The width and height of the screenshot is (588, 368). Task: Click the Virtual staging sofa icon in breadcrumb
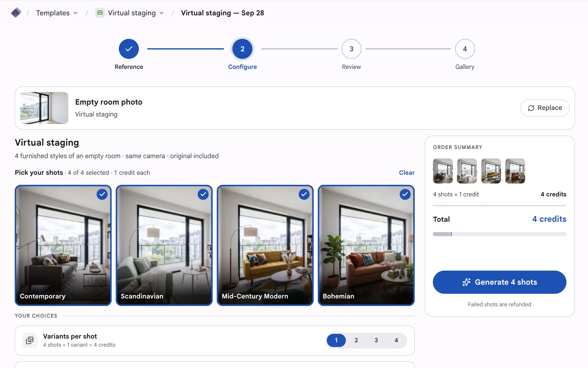click(x=100, y=13)
